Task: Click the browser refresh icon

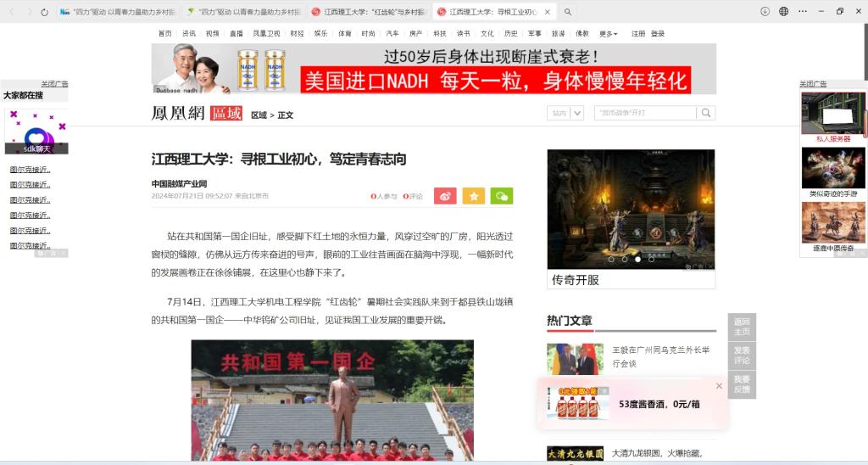Action: tap(45, 12)
